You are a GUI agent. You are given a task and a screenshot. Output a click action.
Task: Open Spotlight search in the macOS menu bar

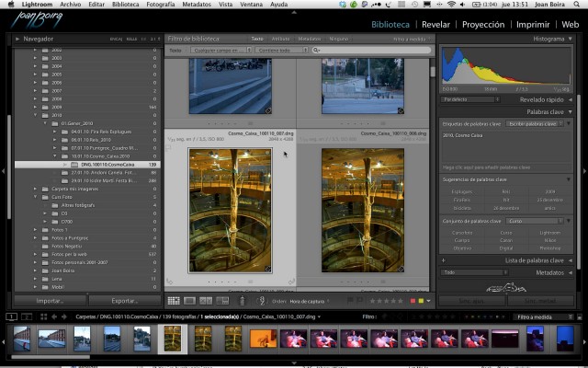tap(577, 5)
